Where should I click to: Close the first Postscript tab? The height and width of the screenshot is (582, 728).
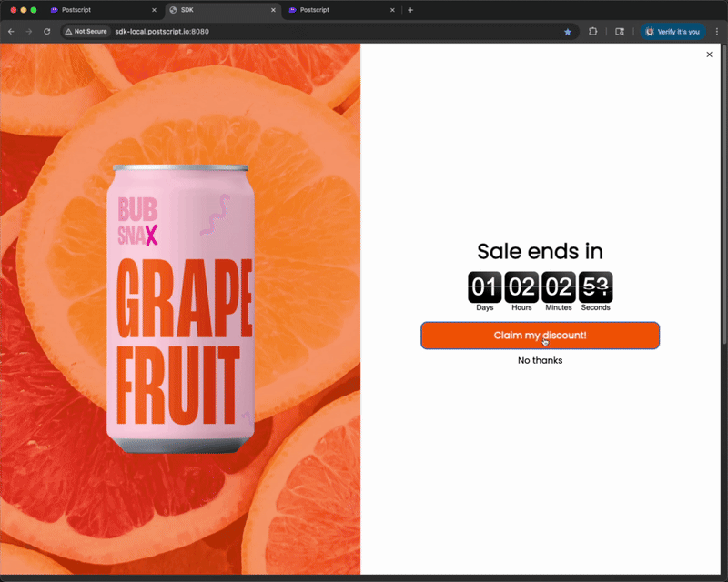pos(154,10)
